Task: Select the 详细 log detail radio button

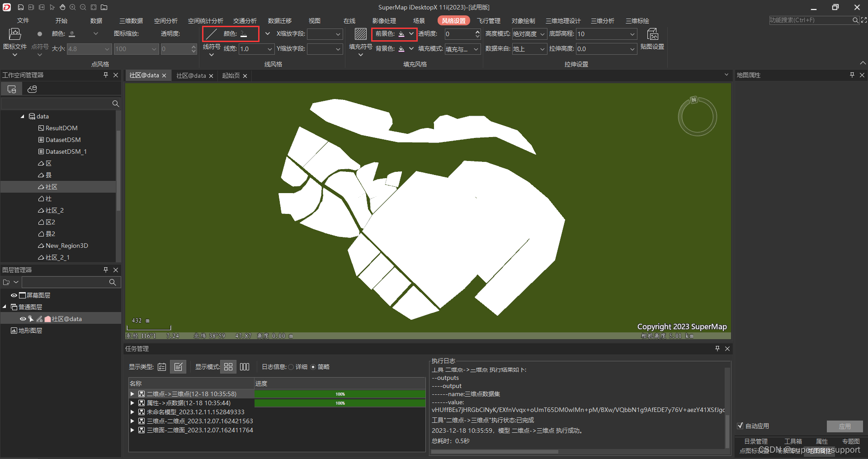Action: tap(291, 367)
